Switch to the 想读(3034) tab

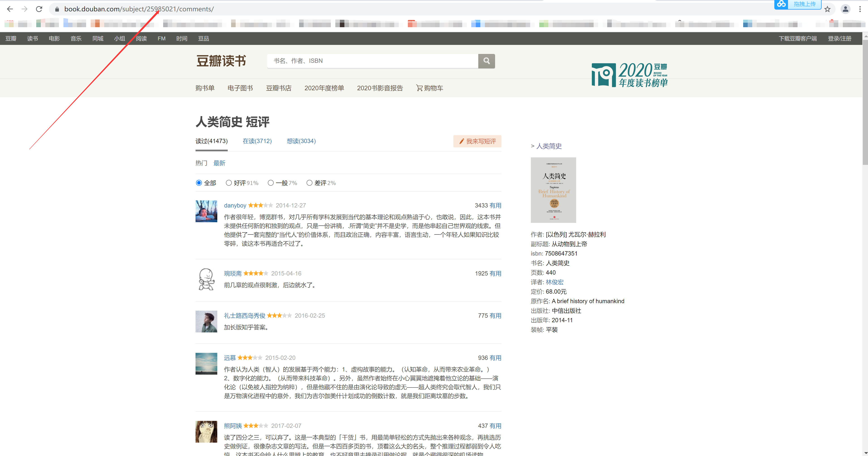coord(301,141)
